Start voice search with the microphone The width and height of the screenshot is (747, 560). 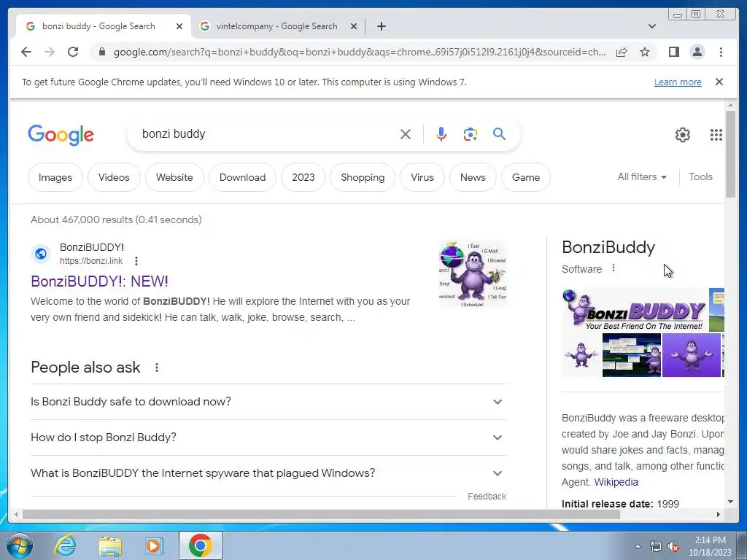pos(441,134)
